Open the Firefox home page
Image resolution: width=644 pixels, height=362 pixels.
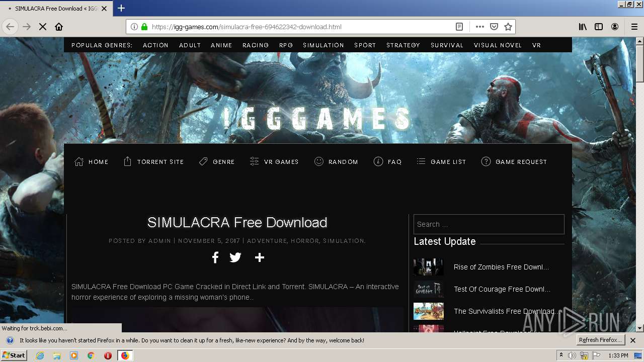[x=59, y=27]
